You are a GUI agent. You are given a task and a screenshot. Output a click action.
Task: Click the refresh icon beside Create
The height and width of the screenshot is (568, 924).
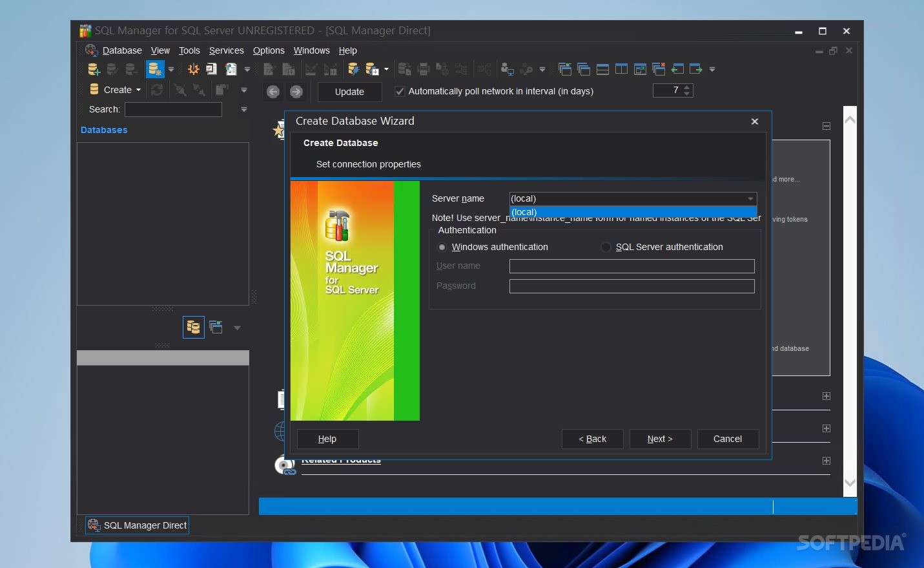157,90
